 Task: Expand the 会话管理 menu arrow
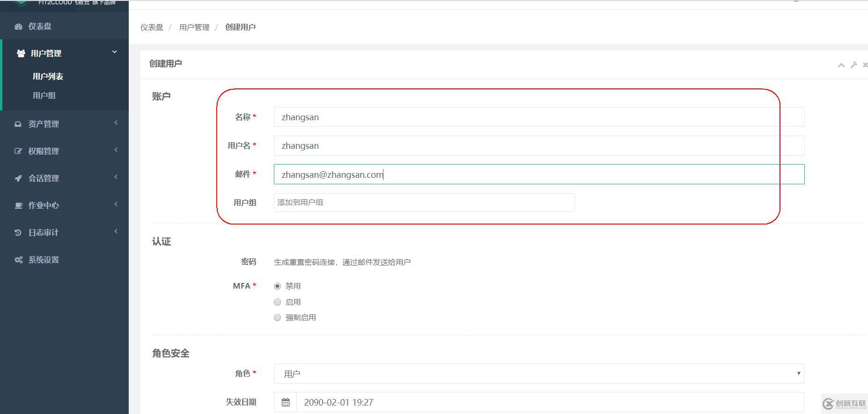pos(116,177)
